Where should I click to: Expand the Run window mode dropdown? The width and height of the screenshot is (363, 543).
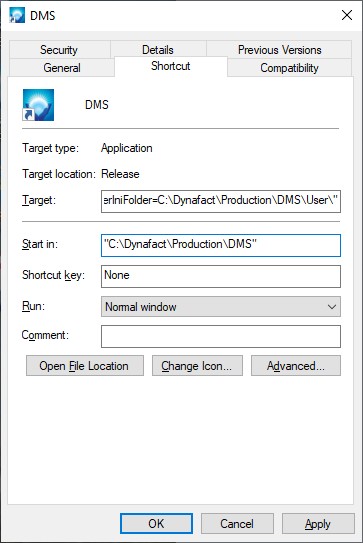point(221,306)
